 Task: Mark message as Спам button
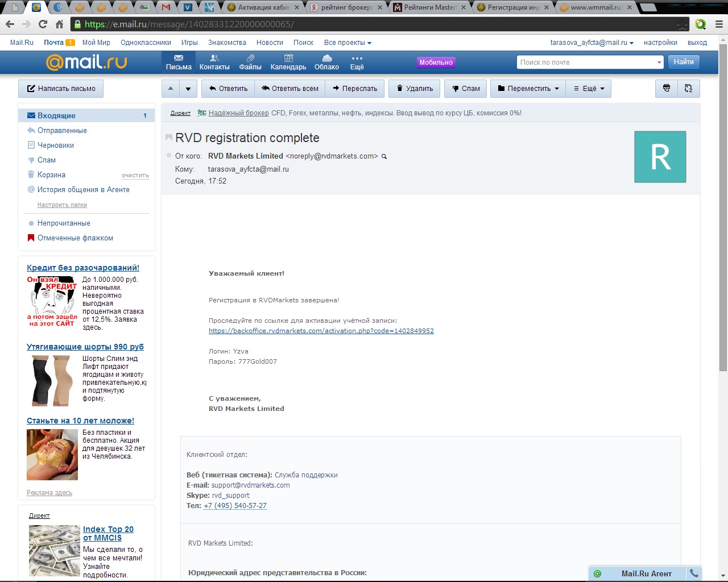pos(466,88)
